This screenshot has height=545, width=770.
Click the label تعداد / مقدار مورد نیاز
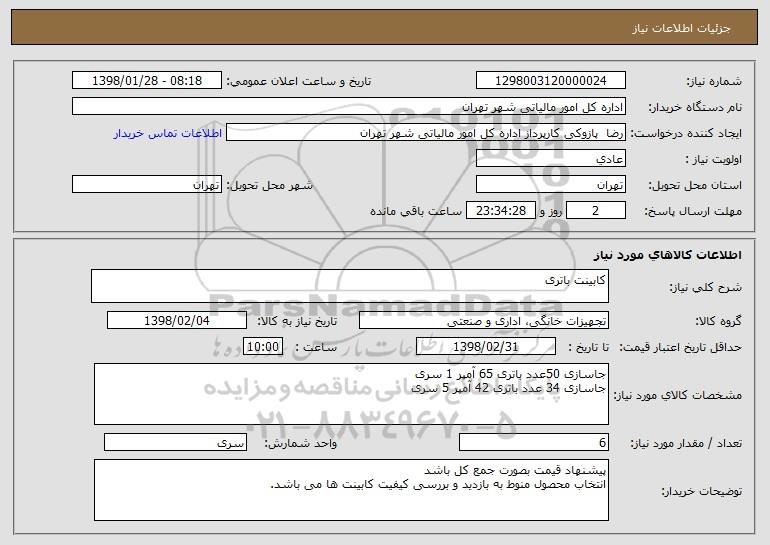pos(686,443)
